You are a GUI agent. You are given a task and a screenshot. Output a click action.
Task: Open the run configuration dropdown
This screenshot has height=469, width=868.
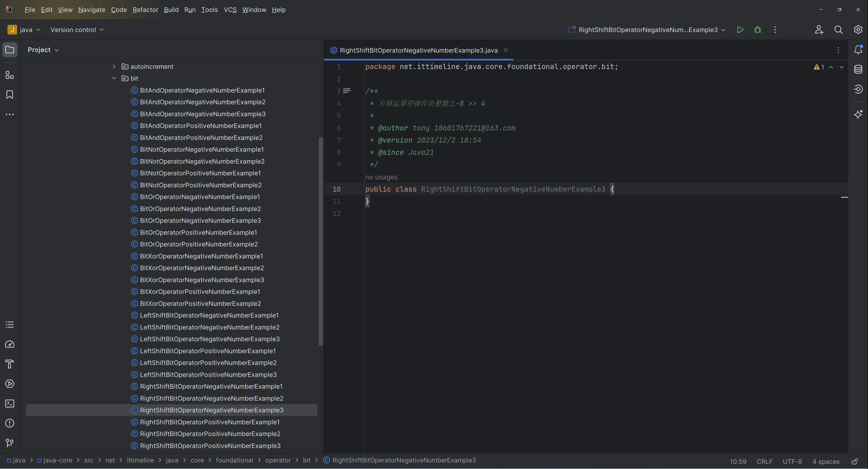pos(647,30)
